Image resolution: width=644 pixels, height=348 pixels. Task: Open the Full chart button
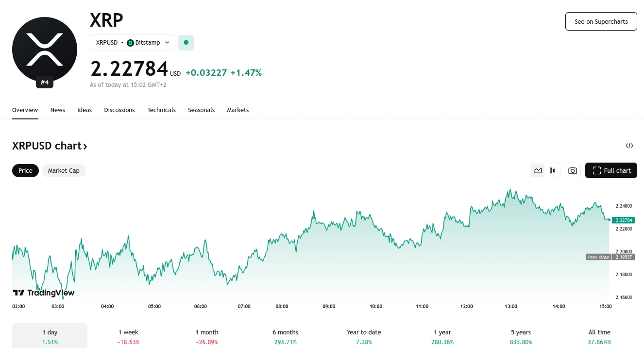[611, 170]
